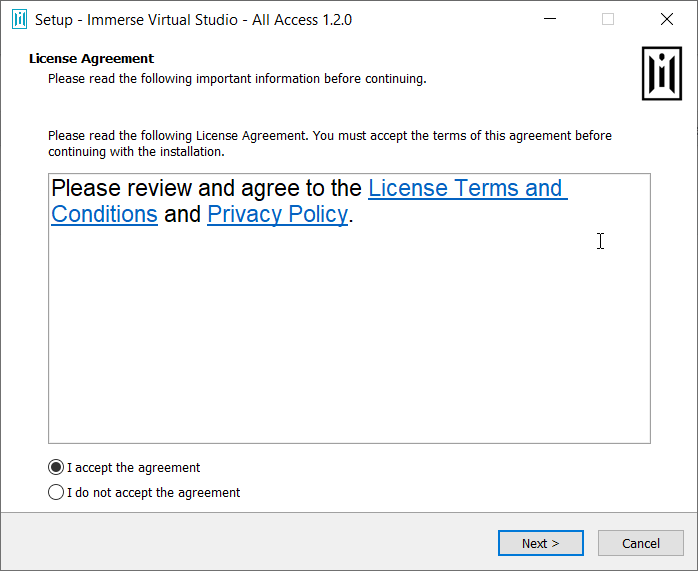The width and height of the screenshot is (698, 571).
Task: Click the "Please review and agree to the" text
Action: [206, 188]
